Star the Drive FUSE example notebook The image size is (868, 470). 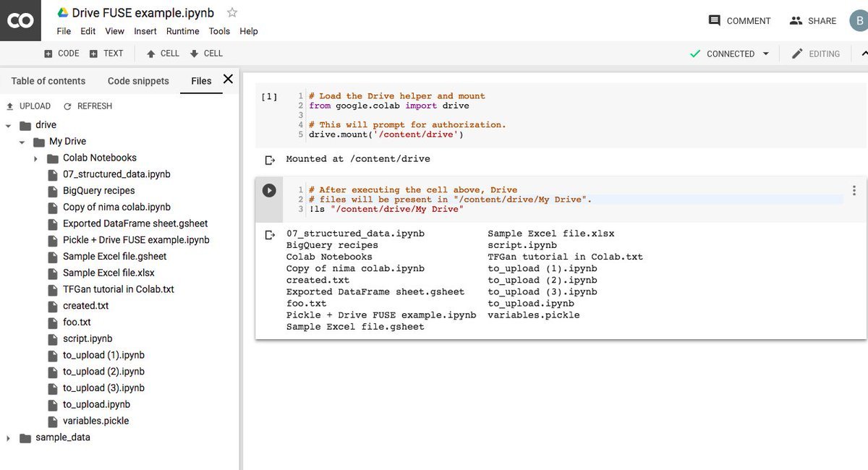click(x=232, y=13)
